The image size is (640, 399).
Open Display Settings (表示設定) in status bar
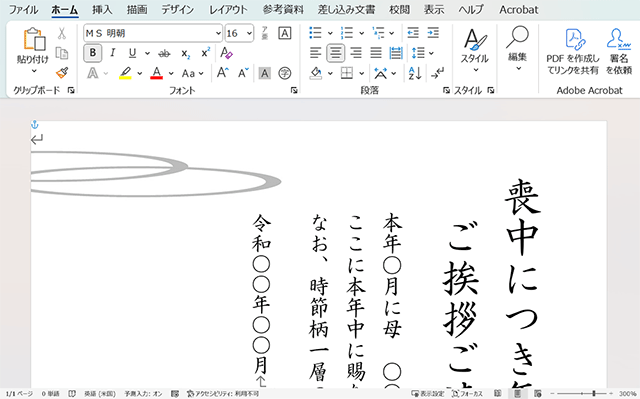(427, 394)
